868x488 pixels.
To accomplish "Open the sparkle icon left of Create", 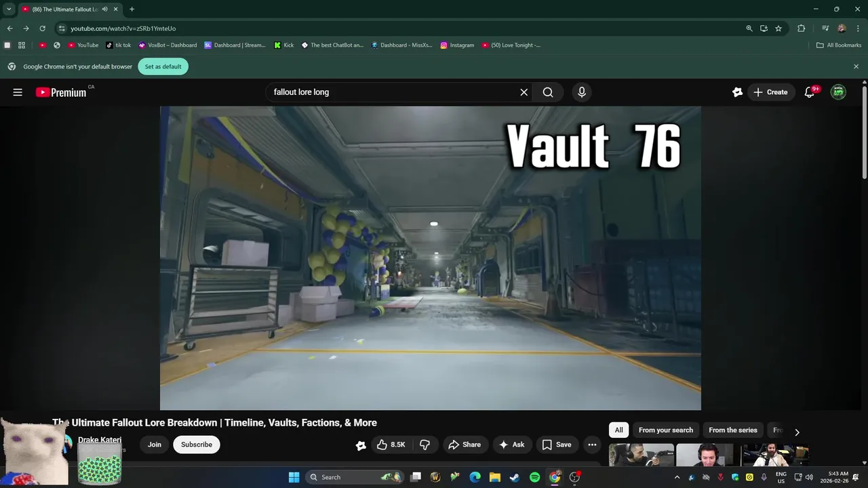I will [x=737, y=92].
